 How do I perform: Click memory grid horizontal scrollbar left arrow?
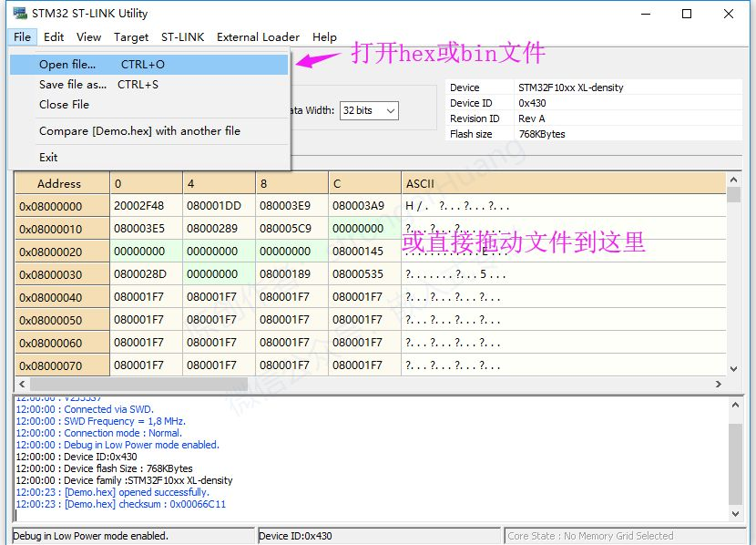pyautogui.click(x=22, y=384)
